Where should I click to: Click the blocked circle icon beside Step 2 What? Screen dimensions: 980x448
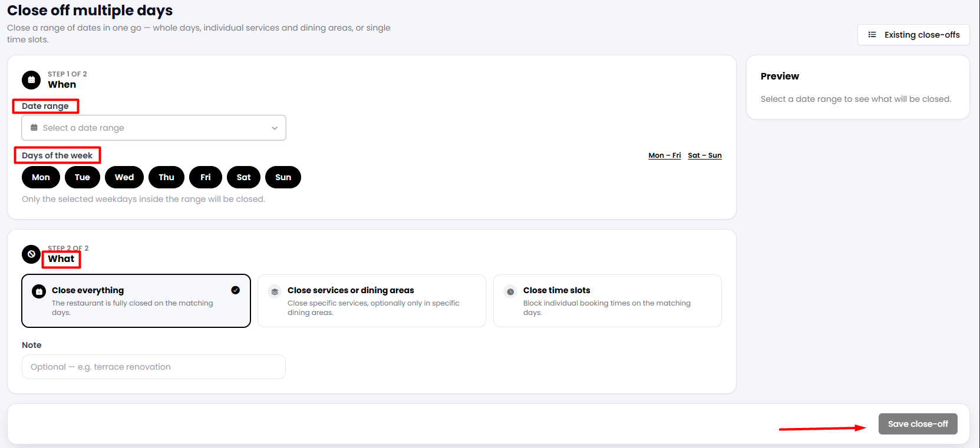click(31, 254)
